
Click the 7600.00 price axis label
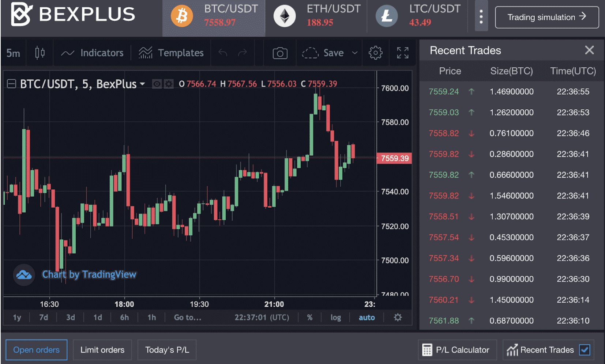(x=395, y=88)
